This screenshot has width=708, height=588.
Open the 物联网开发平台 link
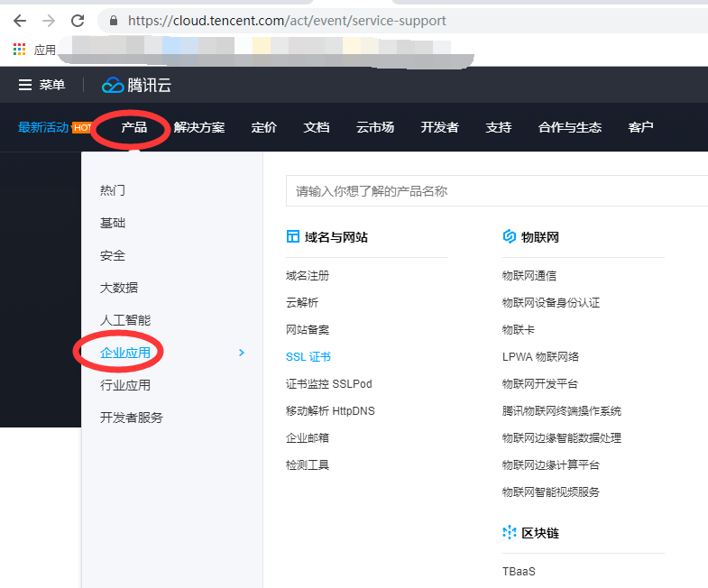pos(540,384)
